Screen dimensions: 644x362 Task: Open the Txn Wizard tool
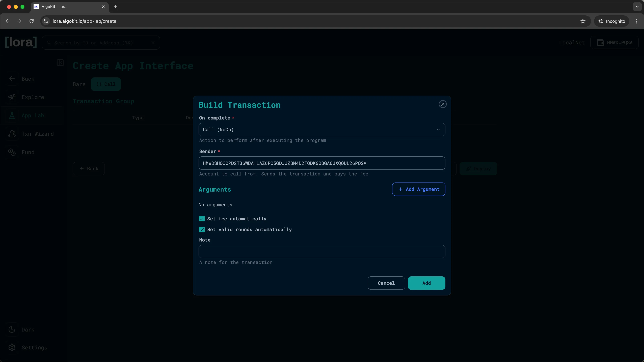pyautogui.click(x=38, y=134)
